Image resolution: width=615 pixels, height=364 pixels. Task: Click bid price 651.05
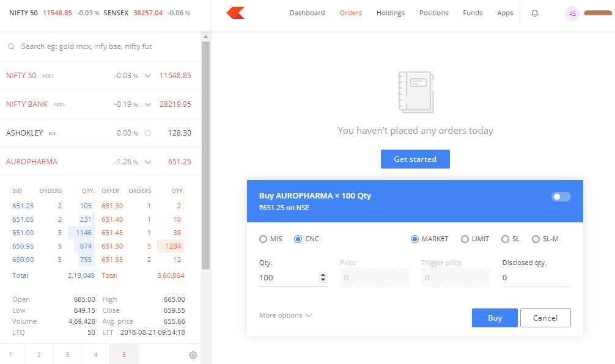[x=23, y=219]
